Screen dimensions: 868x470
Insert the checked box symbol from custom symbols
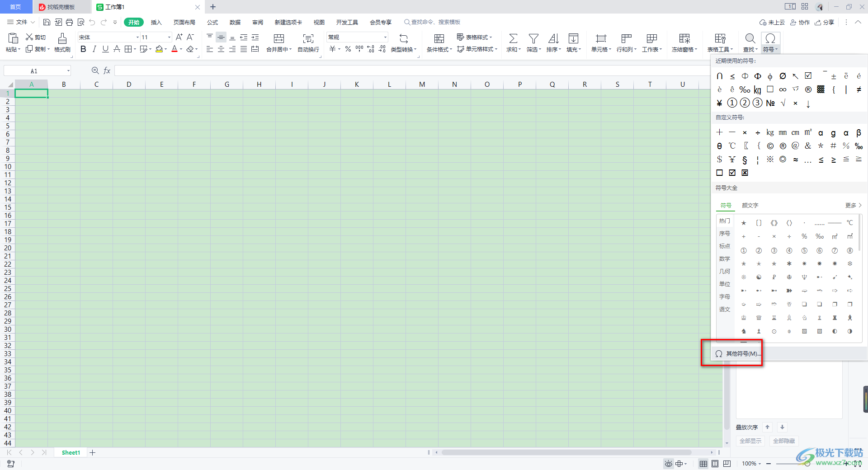[732, 173]
